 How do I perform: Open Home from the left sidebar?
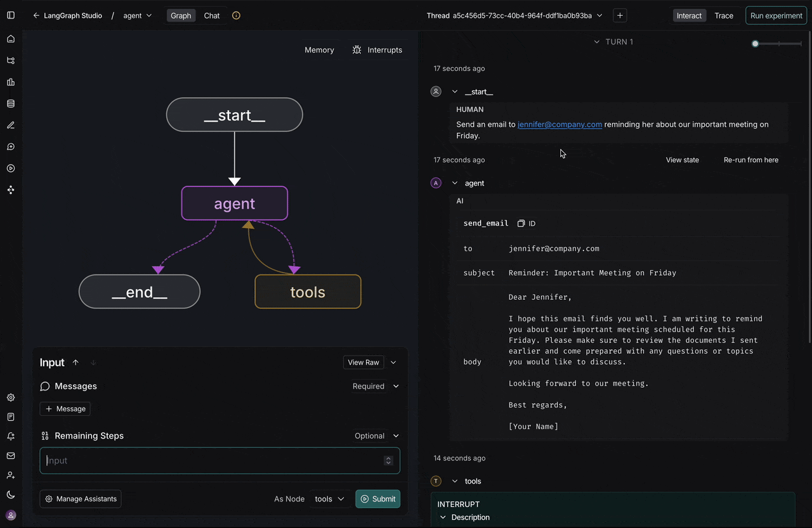[10, 39]
